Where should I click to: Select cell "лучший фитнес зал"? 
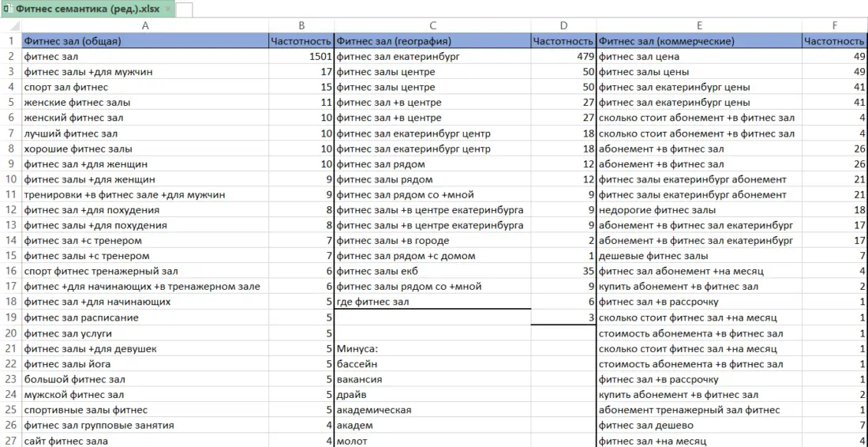[145, 133]
